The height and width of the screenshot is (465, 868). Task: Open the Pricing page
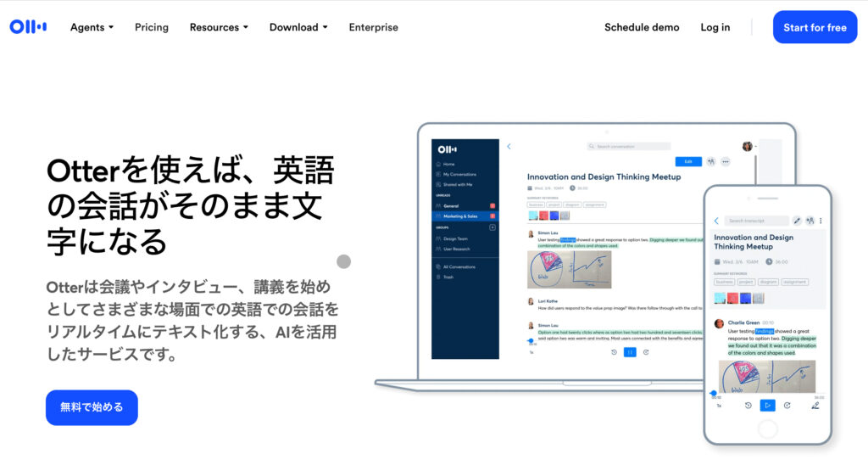pyautogui.click(x=152, y=27)
